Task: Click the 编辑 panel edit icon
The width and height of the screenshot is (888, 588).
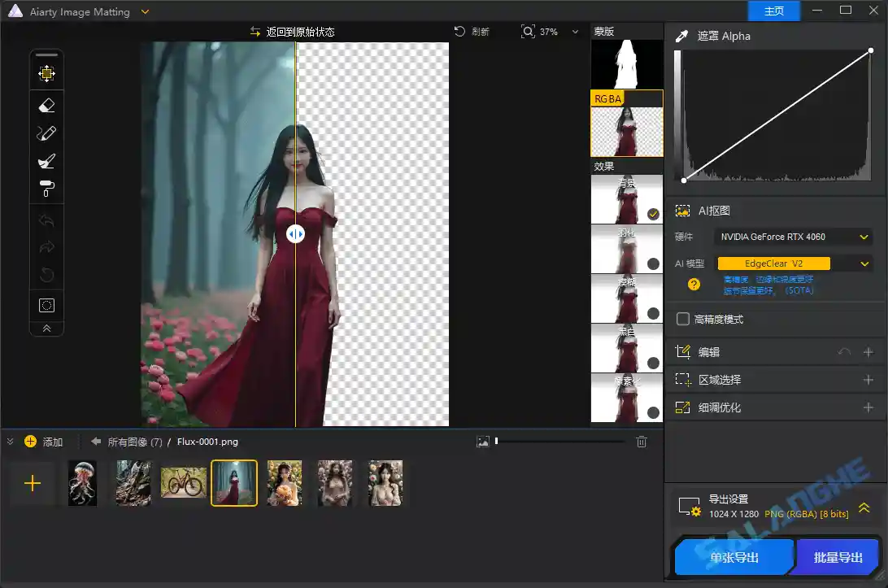Action: (x=682, y=351)
